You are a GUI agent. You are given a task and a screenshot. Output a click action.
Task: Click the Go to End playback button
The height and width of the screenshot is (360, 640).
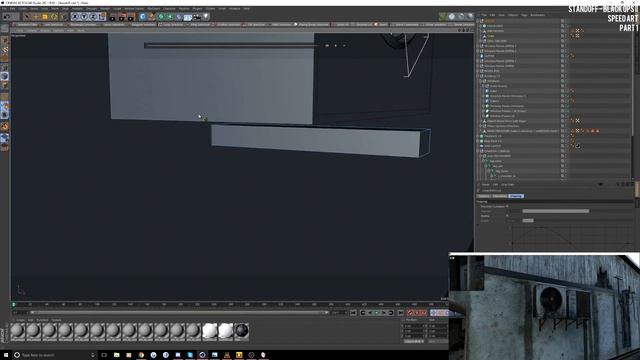pos(400,313)
